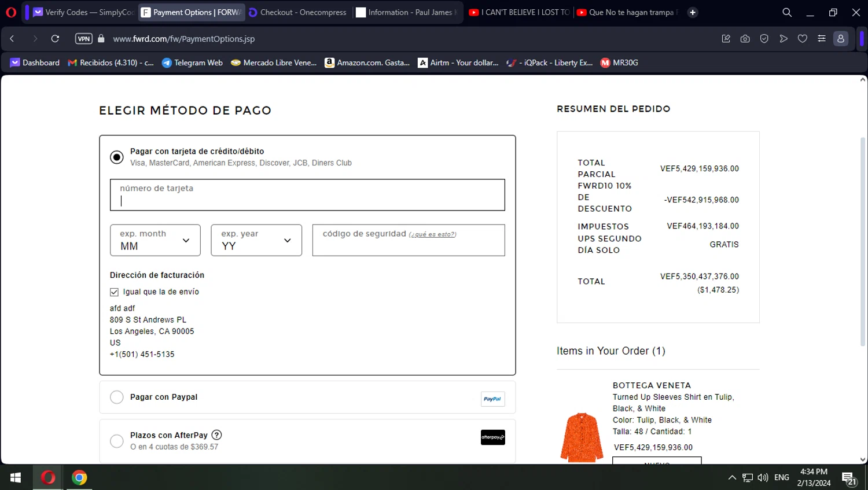Open the ad blocker shield icon
Image resolution: width=868 pixels, height=490 pixels.
point(764,39)
